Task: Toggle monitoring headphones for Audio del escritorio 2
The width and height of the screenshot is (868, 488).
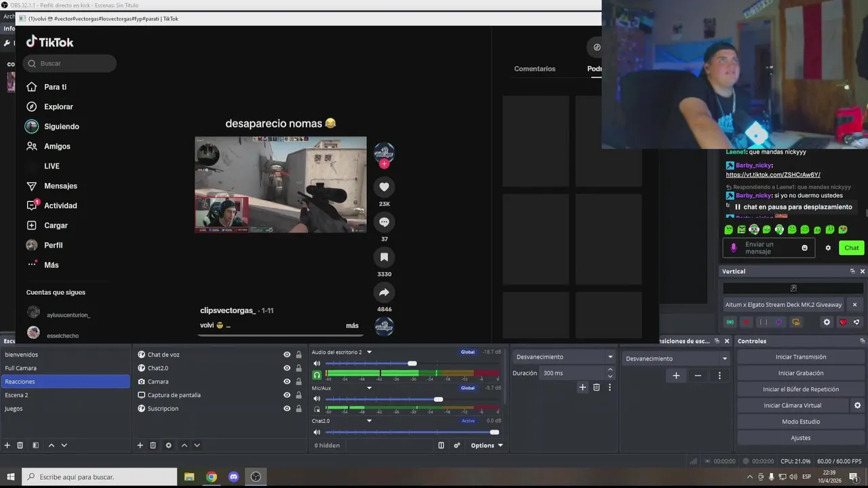Action: click(x=317, y=375)
